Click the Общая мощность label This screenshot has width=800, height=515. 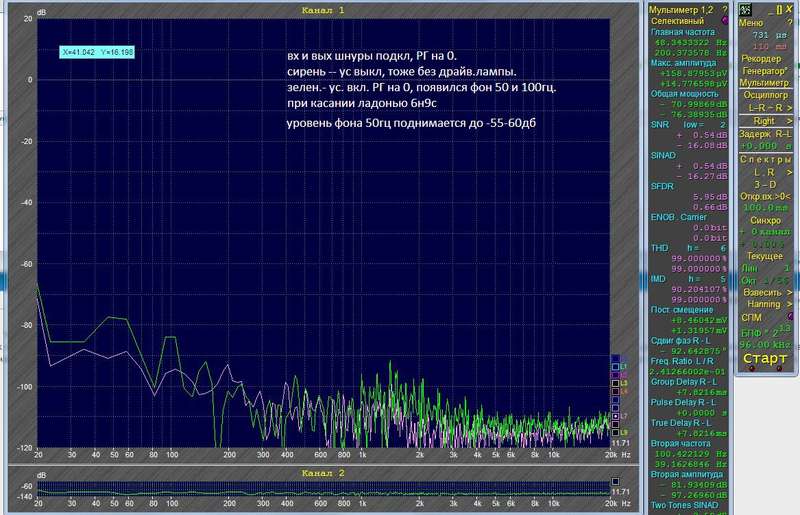(x=684, y=94)
